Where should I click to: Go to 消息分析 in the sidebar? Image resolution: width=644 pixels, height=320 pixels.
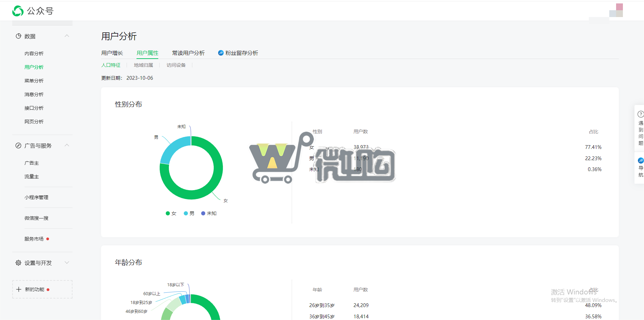[34, 94]
